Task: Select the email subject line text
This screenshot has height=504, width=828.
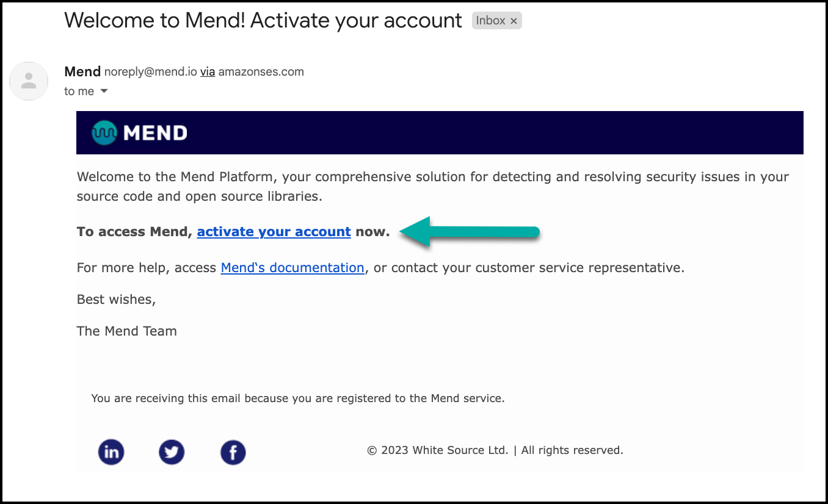Action: [x=263, y=20]
